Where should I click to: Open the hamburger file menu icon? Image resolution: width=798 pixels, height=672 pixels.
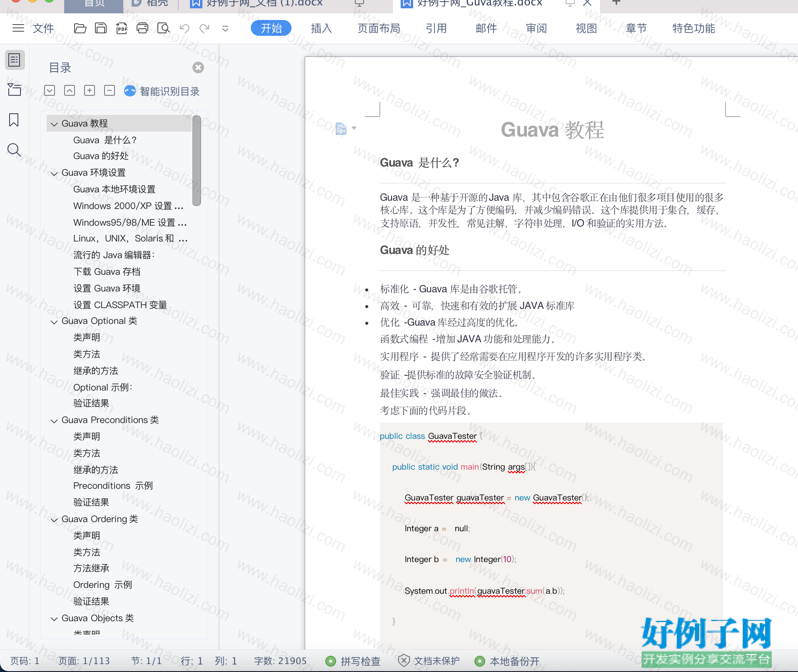click(18, 28)
